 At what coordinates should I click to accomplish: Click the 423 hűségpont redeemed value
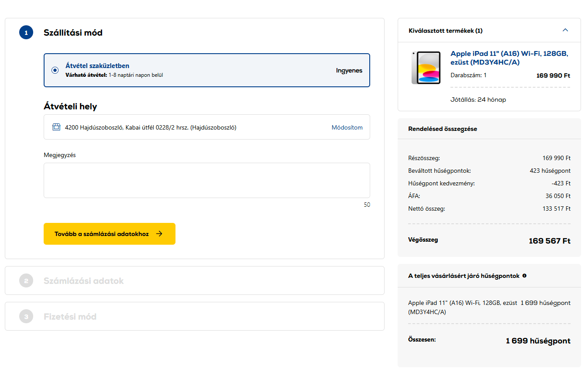coord(550,171)
